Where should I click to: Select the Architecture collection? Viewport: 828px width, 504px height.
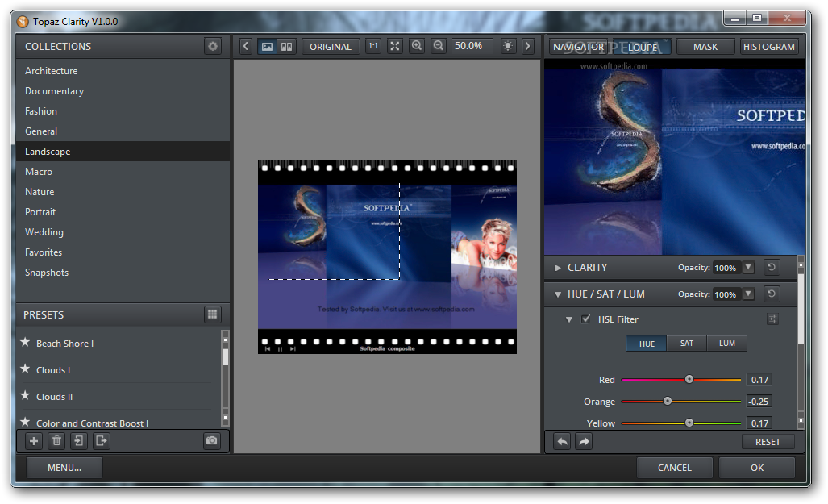pos(123,71)
